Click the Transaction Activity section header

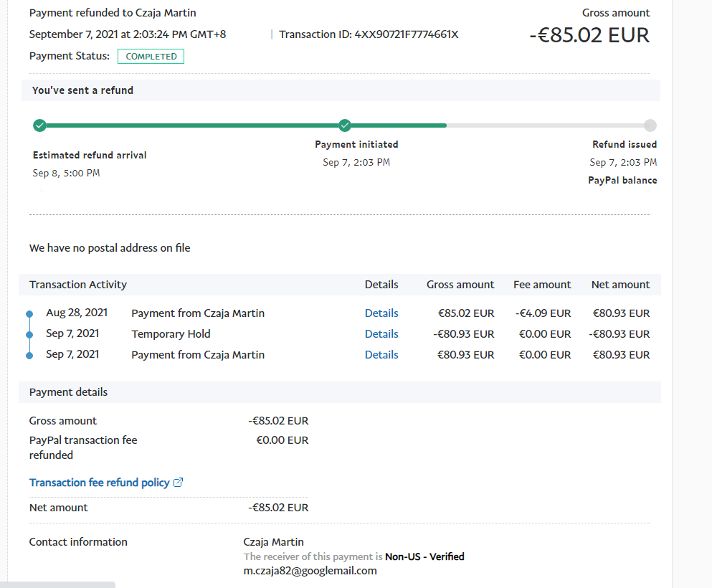pos(78,285)
